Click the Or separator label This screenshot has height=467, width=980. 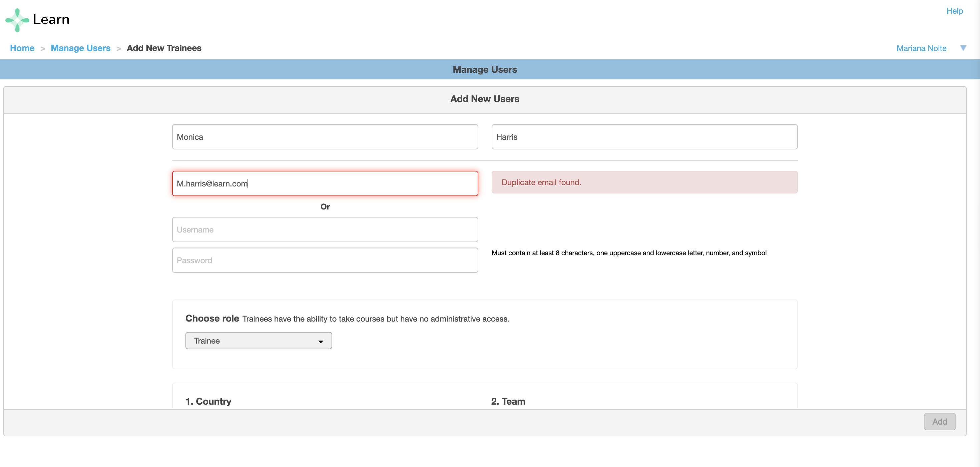pos(325,207)
